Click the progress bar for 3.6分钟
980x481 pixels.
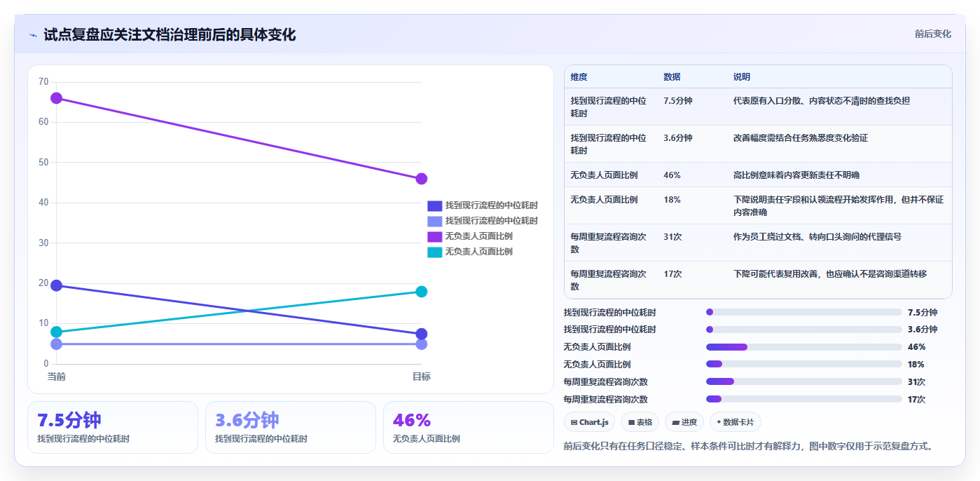point(804,330)
